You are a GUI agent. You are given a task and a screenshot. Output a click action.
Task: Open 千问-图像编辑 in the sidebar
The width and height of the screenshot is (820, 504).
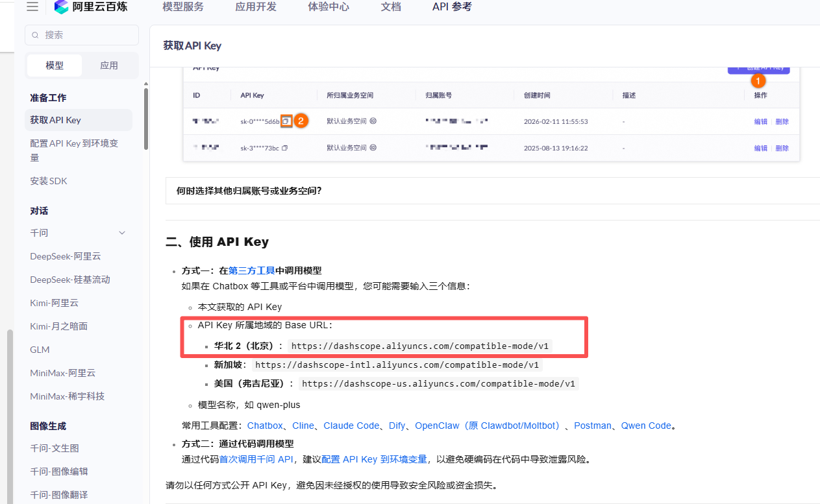(x=59, y=472)
